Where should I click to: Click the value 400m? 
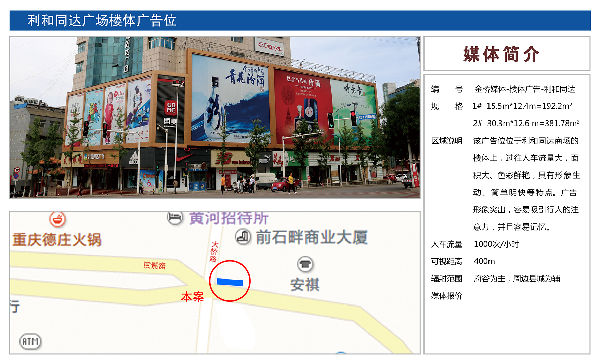click(484, 261)
